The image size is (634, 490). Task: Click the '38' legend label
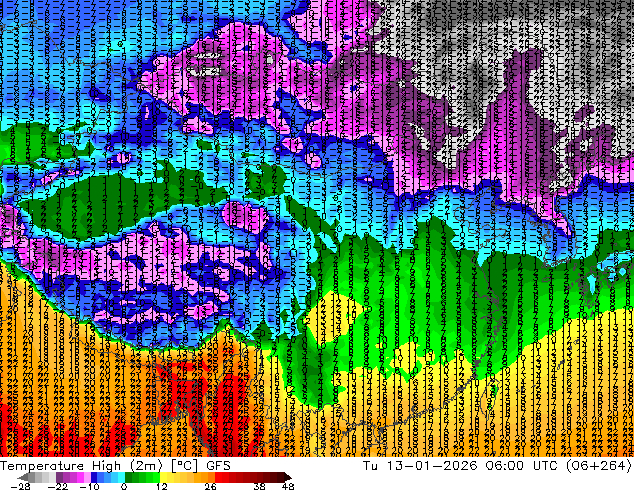click(x=260, y=486)
